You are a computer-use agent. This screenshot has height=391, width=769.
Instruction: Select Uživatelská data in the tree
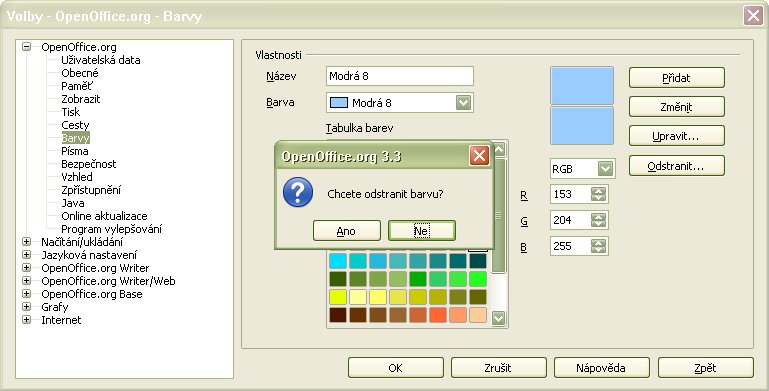(x=101, y=60)
